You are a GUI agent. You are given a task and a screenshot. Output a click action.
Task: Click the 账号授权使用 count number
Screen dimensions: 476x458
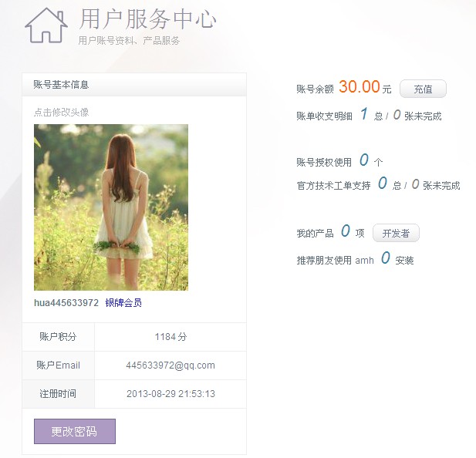pyautogui.click(x=363, y=160)
